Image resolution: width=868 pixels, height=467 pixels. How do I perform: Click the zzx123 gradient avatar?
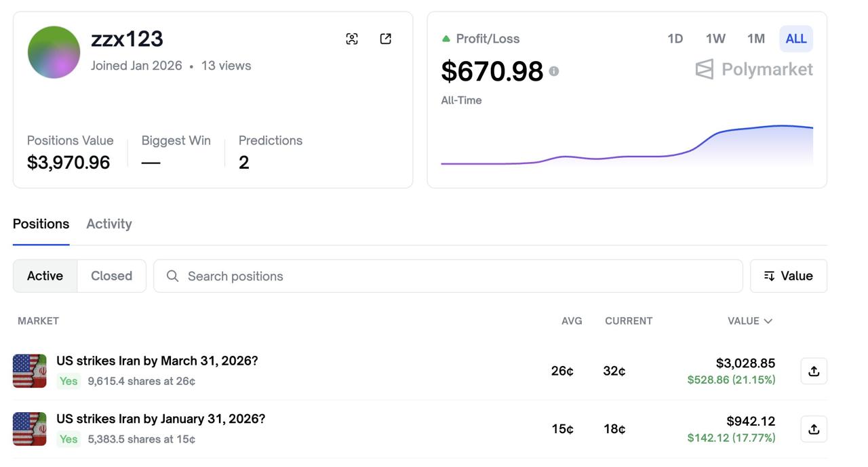coord(54,52)
